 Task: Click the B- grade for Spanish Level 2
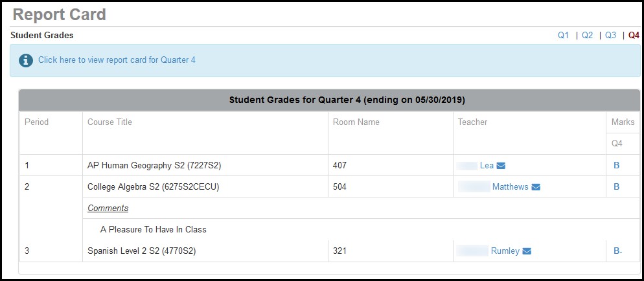coord(617,251)
